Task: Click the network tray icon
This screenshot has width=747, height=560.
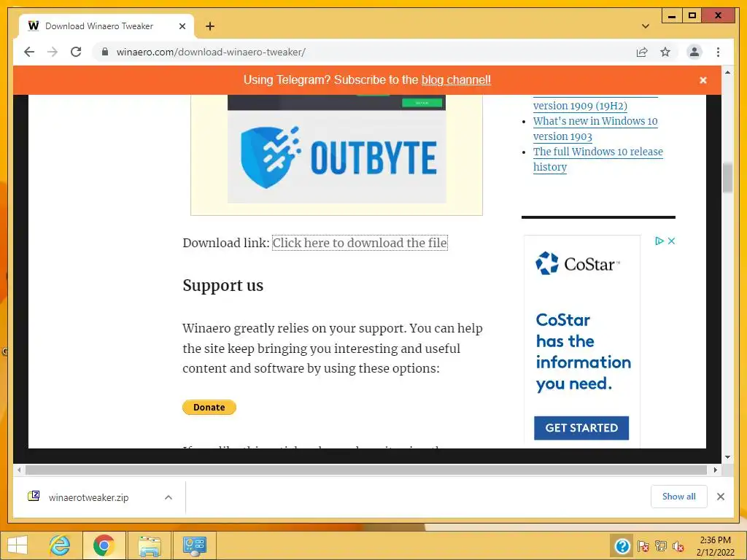Action: [661, 546]
